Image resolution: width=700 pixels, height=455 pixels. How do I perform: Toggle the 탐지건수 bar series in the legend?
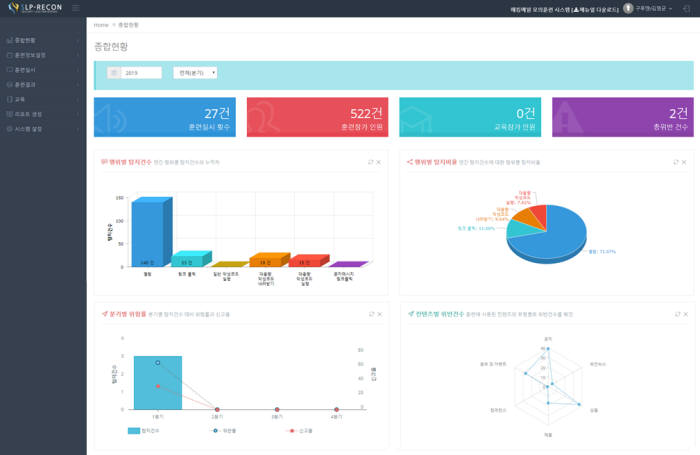tap(143, 431)
